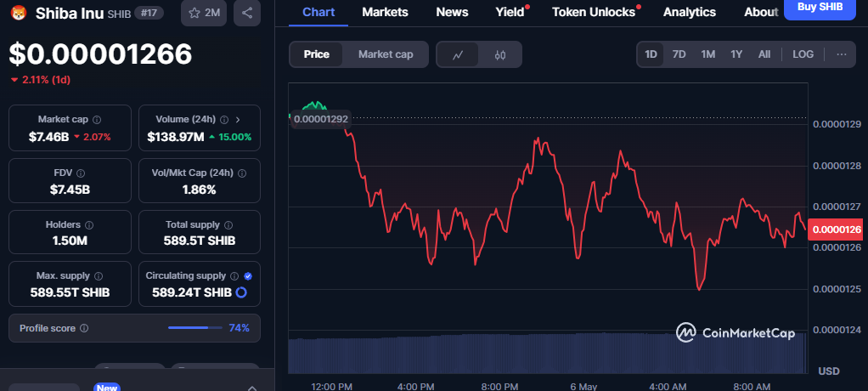Open Volume (24h) arrow chevron

point(238,120)
